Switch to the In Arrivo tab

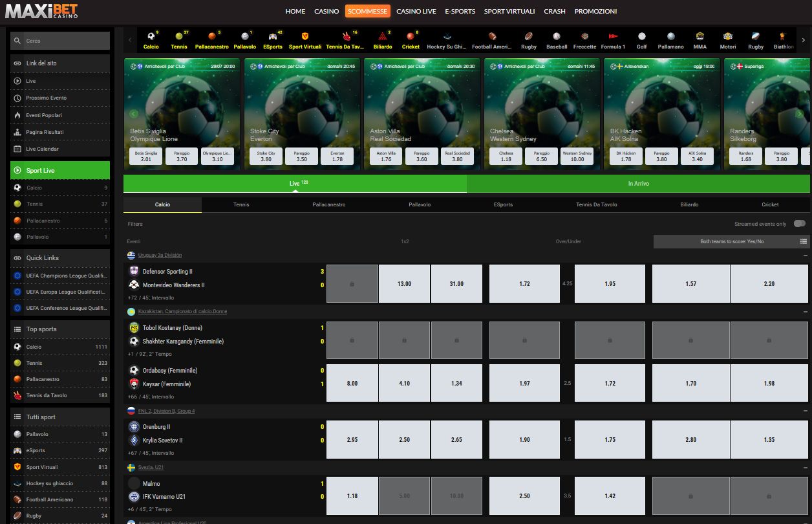point(638,184)
